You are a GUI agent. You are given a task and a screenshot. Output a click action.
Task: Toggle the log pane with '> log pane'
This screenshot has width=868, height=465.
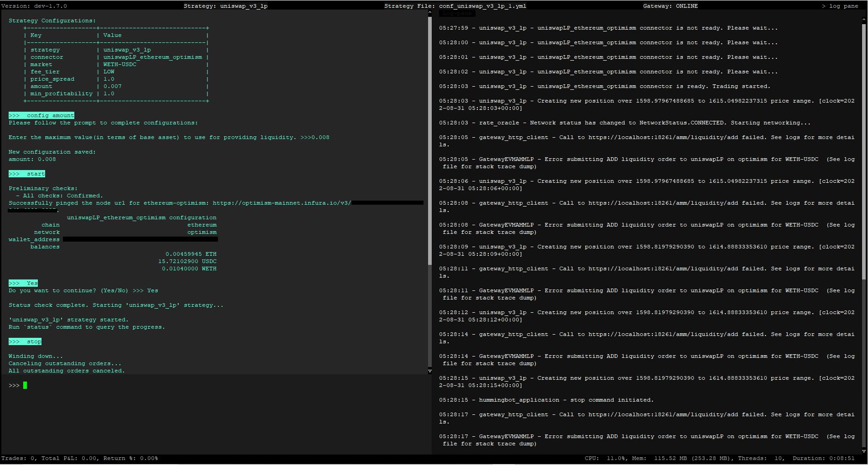point(841,6)
